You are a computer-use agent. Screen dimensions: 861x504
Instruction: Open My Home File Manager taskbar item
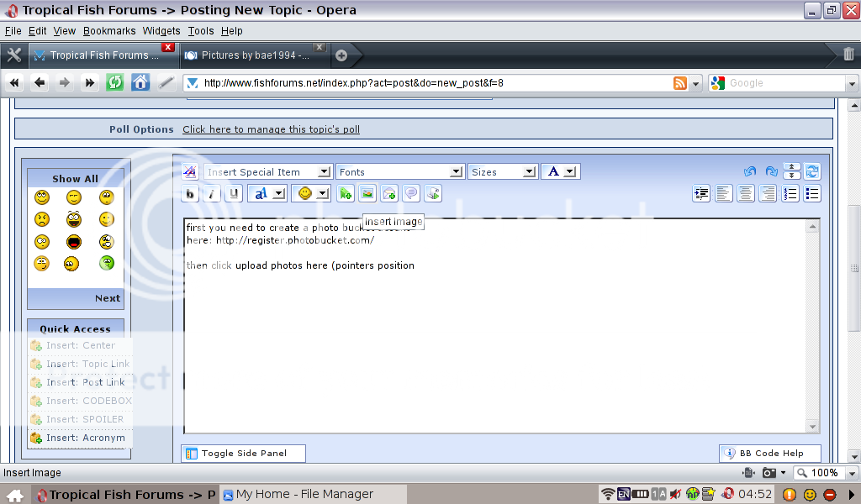(313, 494)
